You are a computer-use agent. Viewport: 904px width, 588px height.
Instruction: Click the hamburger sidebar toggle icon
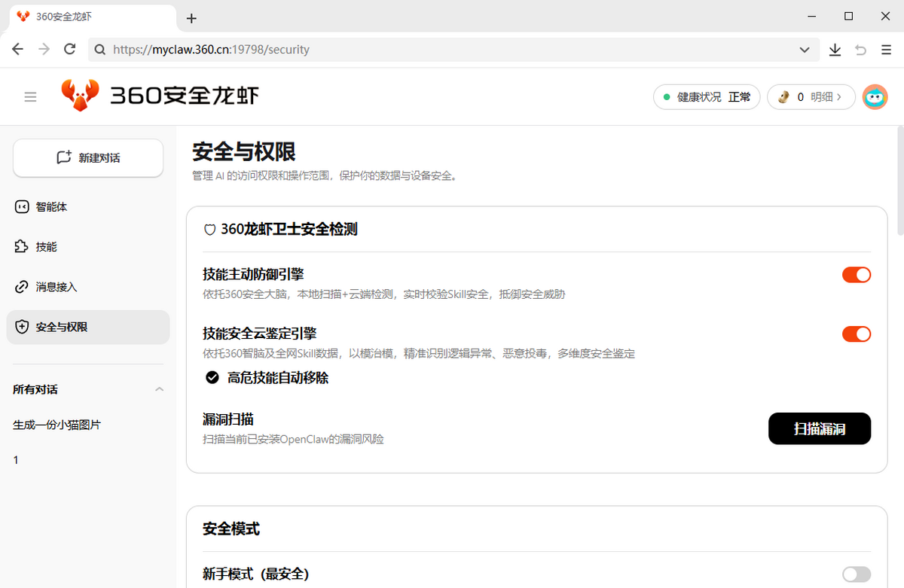tap(30, 96)
